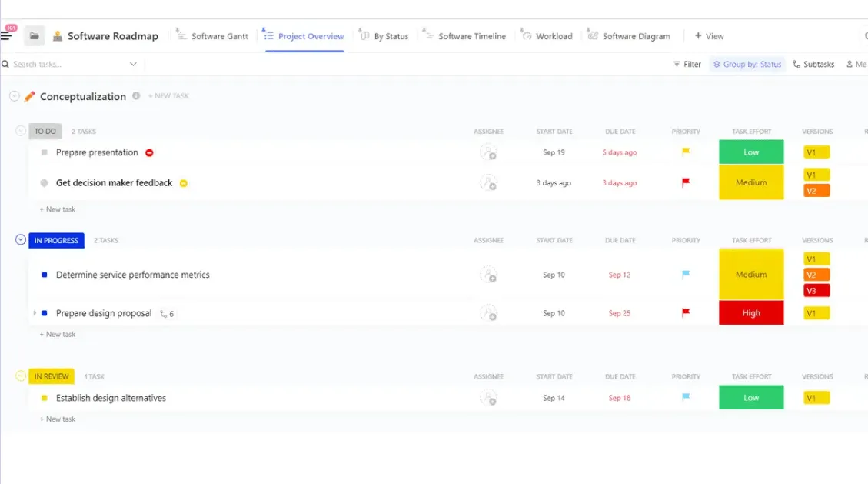Change yellow priority flag of Prepare presentation

click(686, 152)
